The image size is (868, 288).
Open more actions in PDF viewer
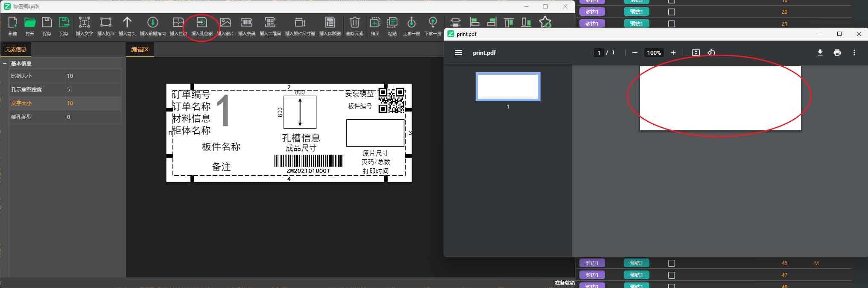tap(854, 53)
